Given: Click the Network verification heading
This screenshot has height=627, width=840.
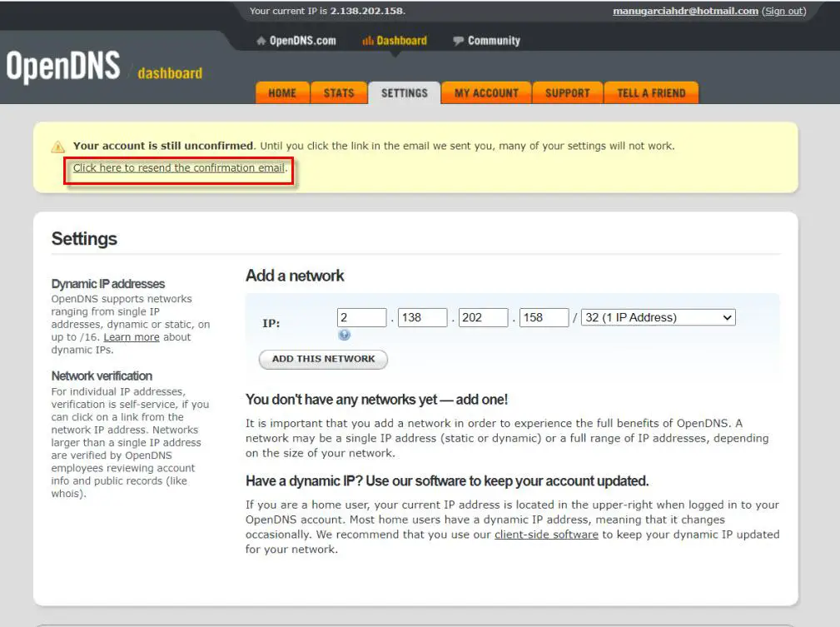Looking at the screenshot, I should tap(102, 376).
